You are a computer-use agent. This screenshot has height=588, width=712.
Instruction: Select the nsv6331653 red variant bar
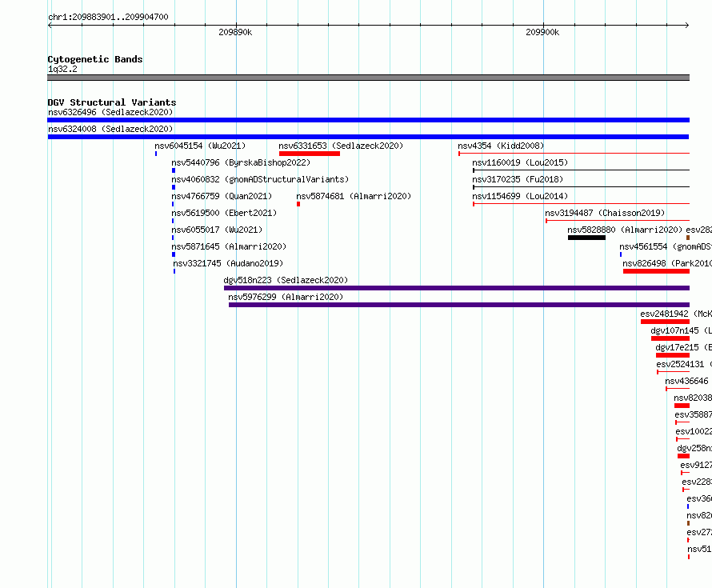click(x=310, y=154)
